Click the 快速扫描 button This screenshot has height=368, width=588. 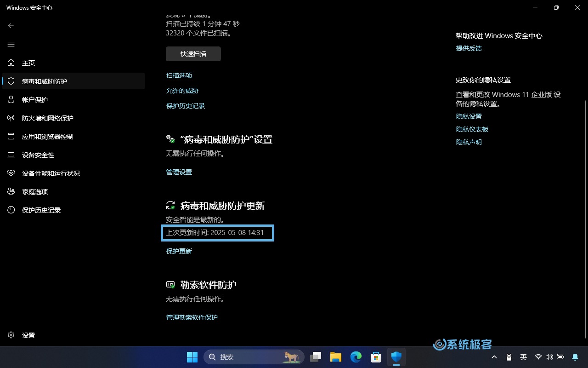click(193, 54)
